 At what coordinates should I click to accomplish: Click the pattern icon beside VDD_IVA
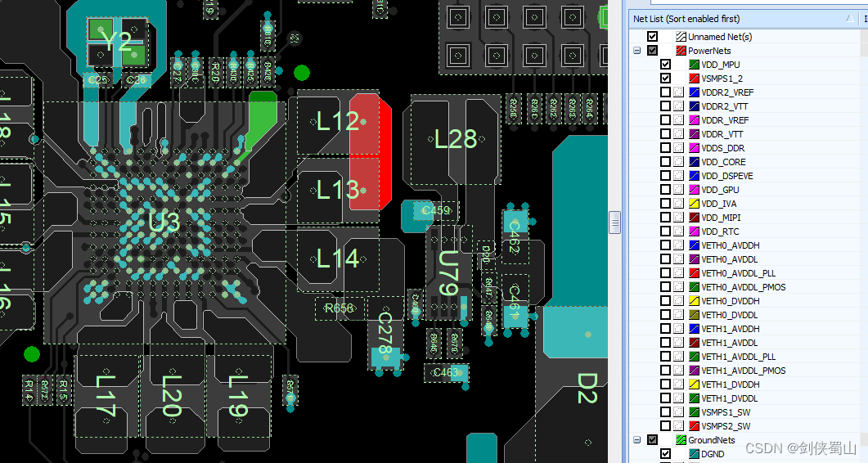click(x=679, y=203)
